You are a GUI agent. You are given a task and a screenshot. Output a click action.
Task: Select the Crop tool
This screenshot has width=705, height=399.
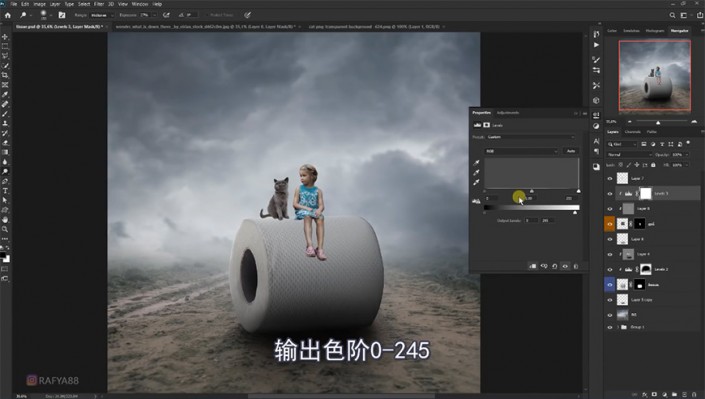tap(5, 75)
